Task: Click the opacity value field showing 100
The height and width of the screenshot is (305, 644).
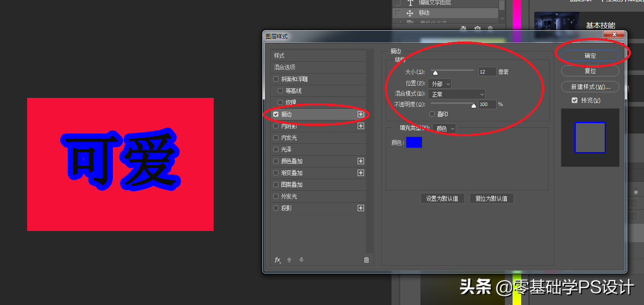Action: coord(487,104)
